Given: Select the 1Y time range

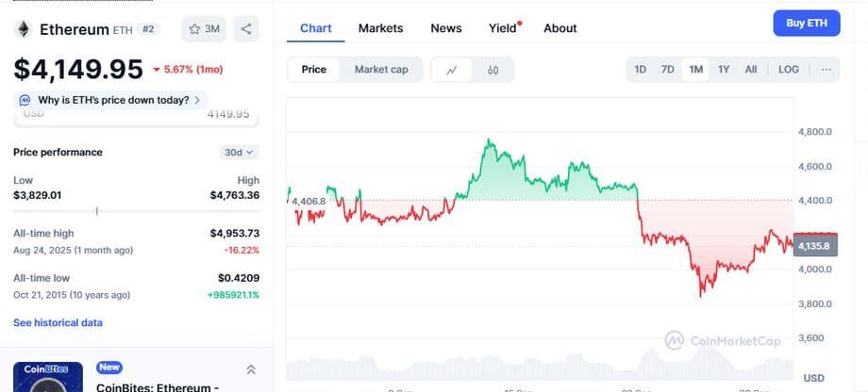Looking at the screenshot, I should [x=724, y=70].
